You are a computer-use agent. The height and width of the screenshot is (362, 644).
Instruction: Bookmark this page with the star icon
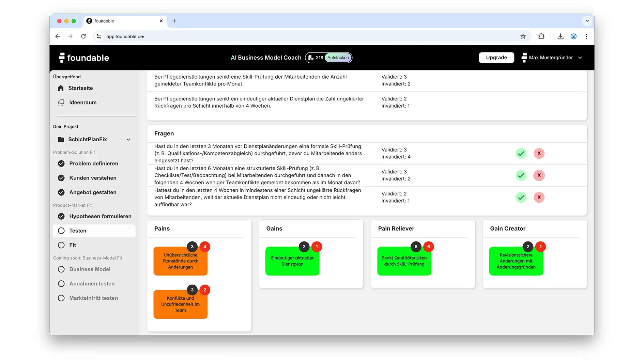point(523,36)
